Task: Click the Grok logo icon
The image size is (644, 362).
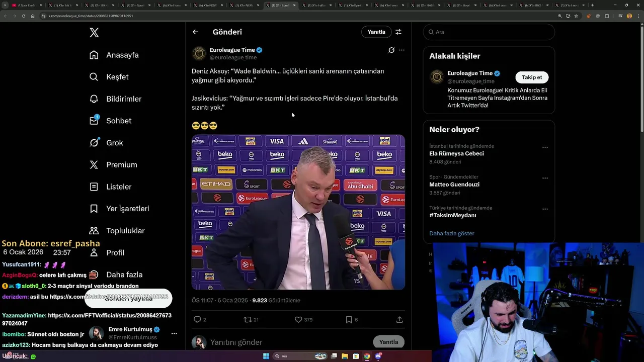Action: (x=94, y=143)
